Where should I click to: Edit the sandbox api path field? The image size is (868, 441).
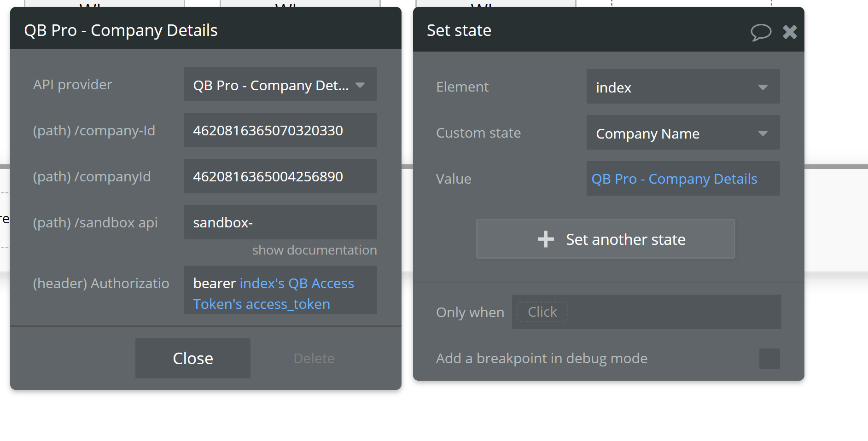click(x=280, y=222)
